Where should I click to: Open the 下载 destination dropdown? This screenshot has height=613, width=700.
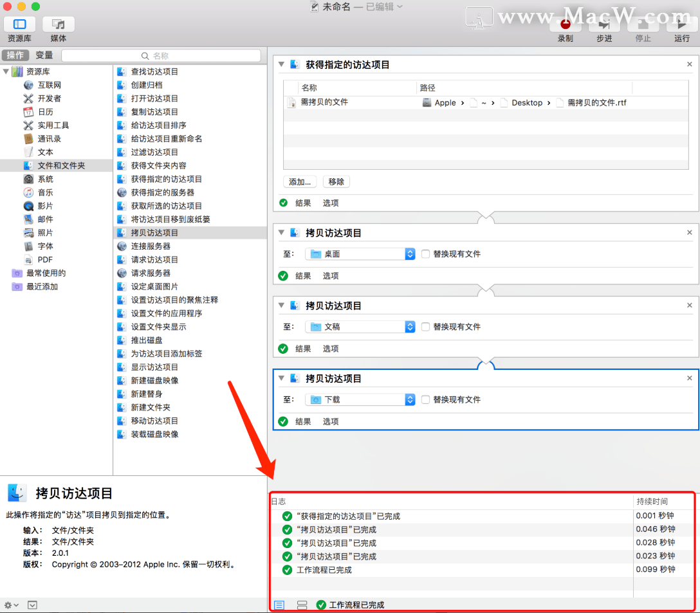click(x=360, y=399)
